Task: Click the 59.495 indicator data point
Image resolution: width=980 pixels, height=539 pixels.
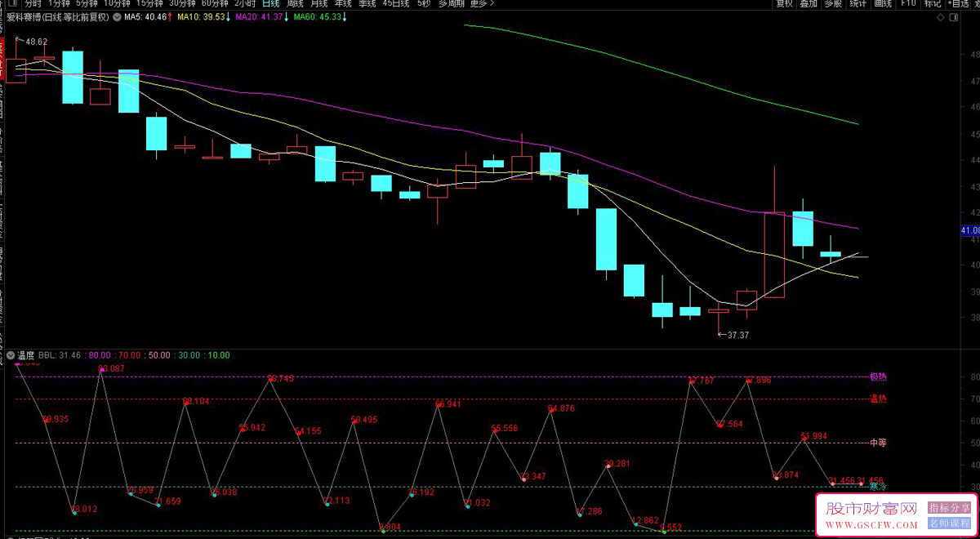Action: click(x=363, y=420)
